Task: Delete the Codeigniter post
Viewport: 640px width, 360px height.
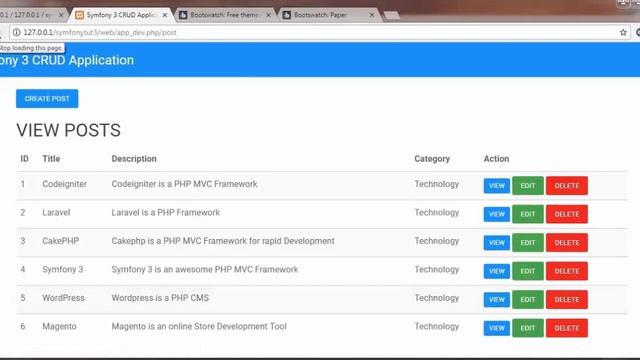Action: (567, 186)
